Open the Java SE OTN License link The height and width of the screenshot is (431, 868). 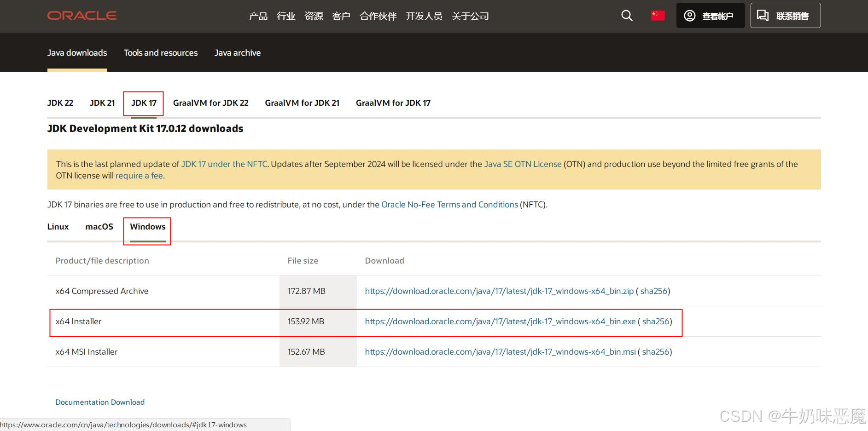pyautogui.click(x=523, y=164)
